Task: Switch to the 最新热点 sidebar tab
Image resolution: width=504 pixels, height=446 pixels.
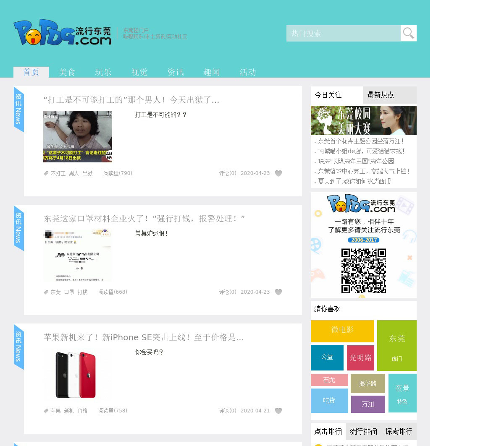Action: 390,95
